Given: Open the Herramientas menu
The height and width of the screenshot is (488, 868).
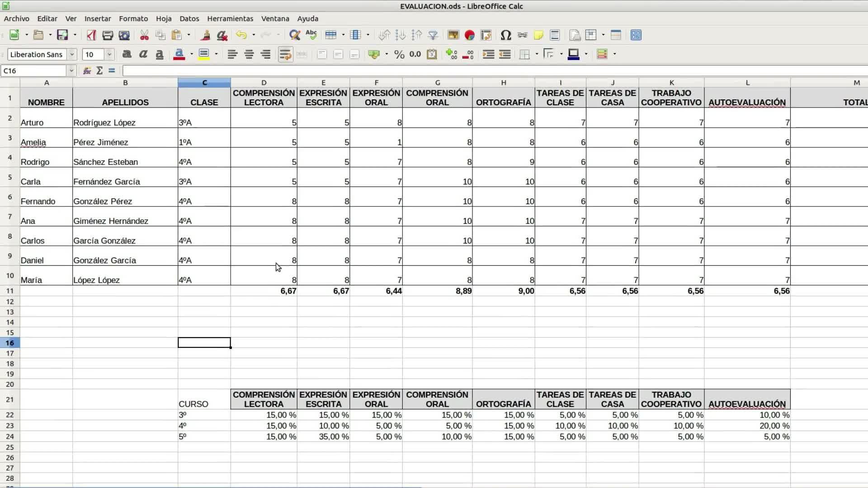Looking at the screenshot, I should coord(230,19).
